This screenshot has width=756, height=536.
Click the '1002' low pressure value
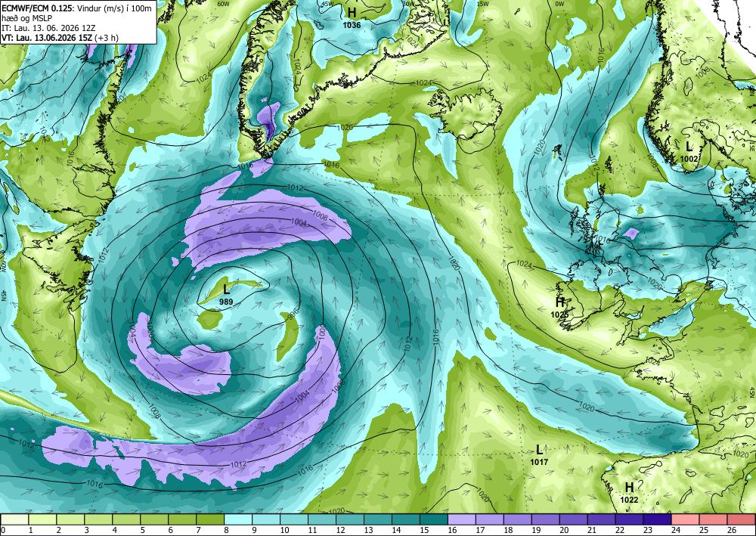[x=689, y=159]
